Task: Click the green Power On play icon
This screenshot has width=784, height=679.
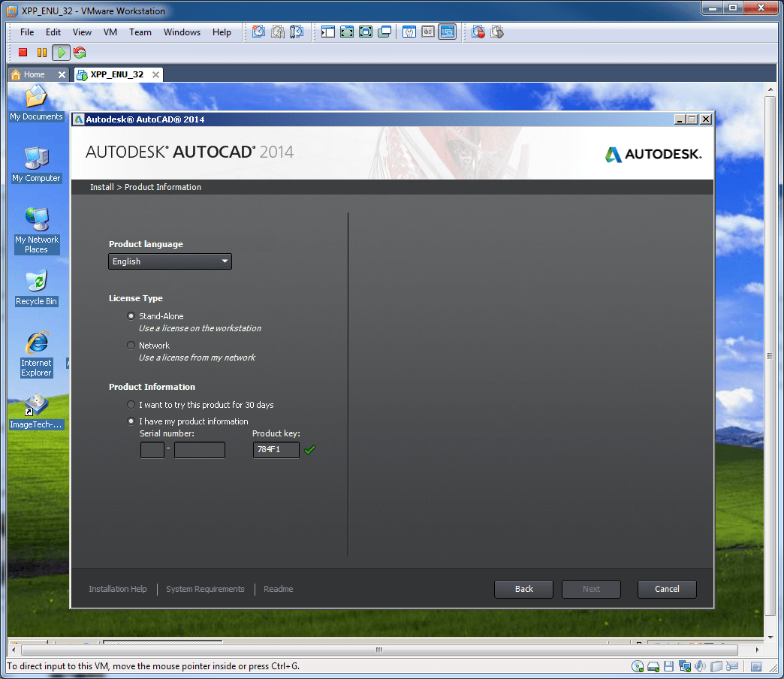Action: [x=61, y=52]
